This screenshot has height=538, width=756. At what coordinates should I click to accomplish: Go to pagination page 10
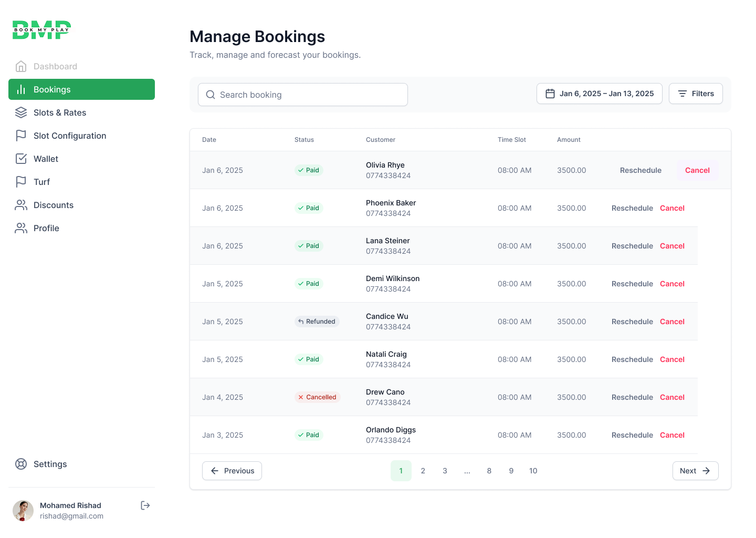533,471
